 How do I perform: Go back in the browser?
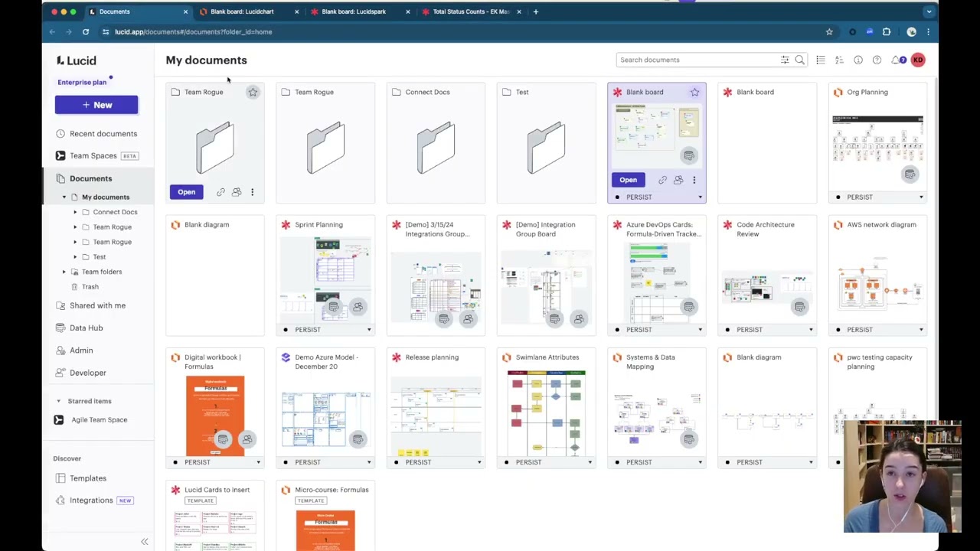[52, 32]
